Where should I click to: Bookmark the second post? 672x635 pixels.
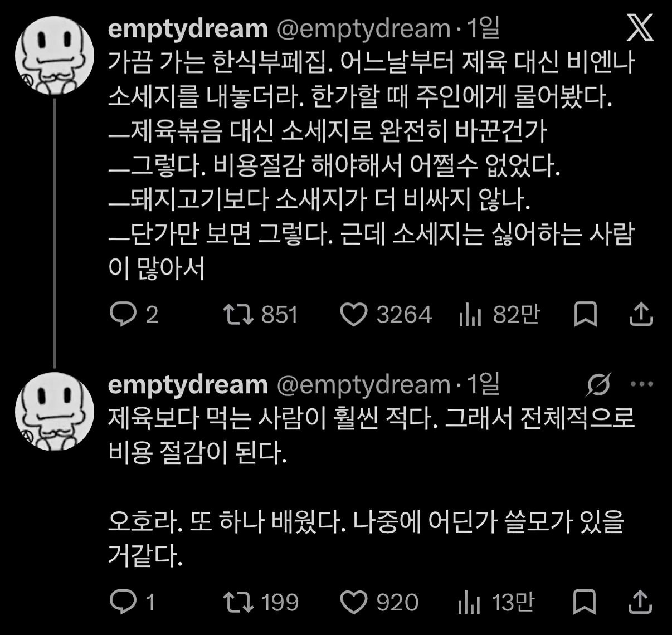click(585, 602)
